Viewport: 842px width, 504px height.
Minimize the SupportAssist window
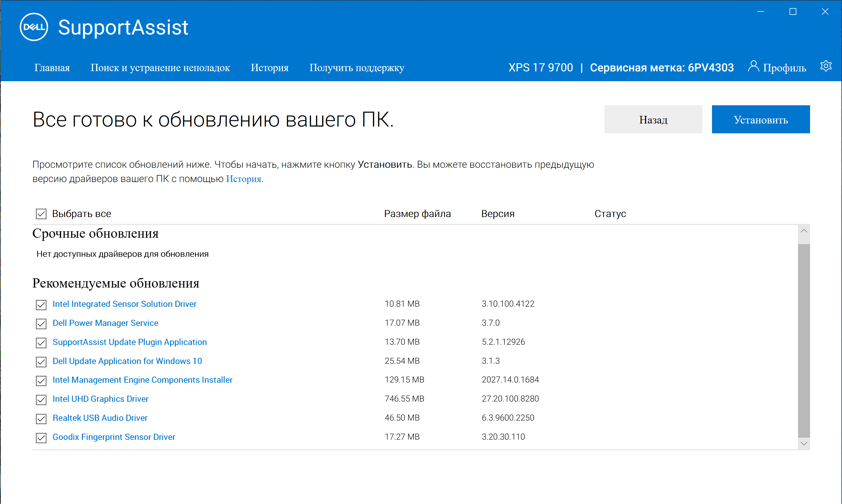coord(761,11)
